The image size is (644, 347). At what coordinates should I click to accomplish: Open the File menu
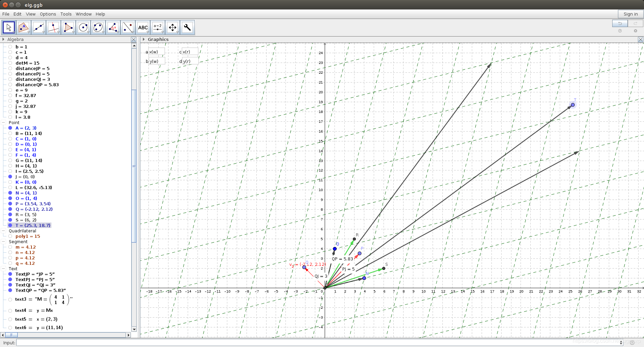(6, 14)
